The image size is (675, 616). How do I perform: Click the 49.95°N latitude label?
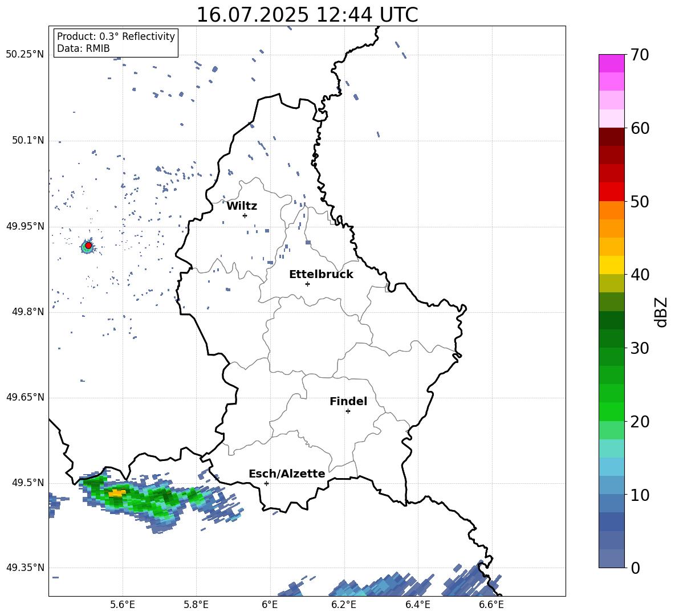[x=25, y=226]
